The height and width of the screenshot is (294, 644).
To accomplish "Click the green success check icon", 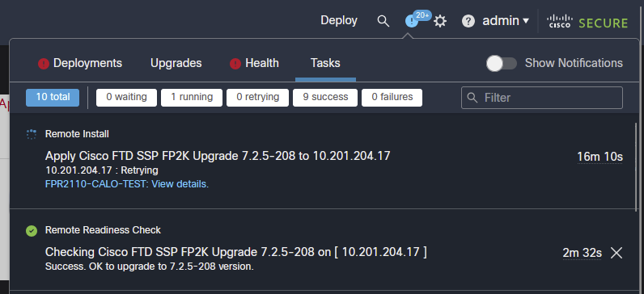I will coord(32,231).
